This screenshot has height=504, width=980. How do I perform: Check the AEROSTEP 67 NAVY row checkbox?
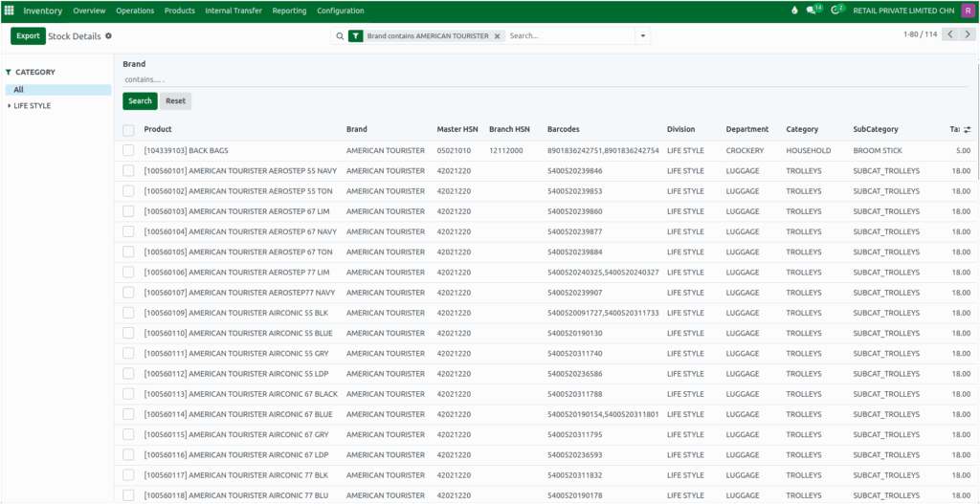pyautogui.click(x=128, y=231)
